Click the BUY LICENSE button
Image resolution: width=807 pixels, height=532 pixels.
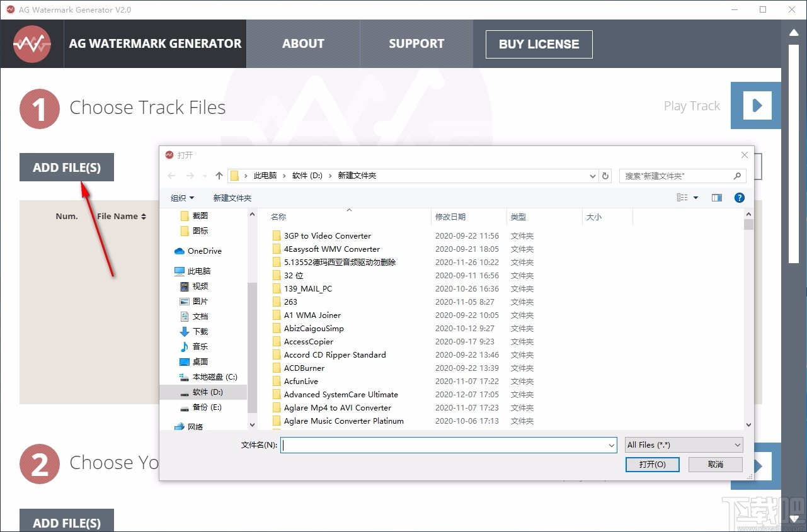click(x=539, y=44)
